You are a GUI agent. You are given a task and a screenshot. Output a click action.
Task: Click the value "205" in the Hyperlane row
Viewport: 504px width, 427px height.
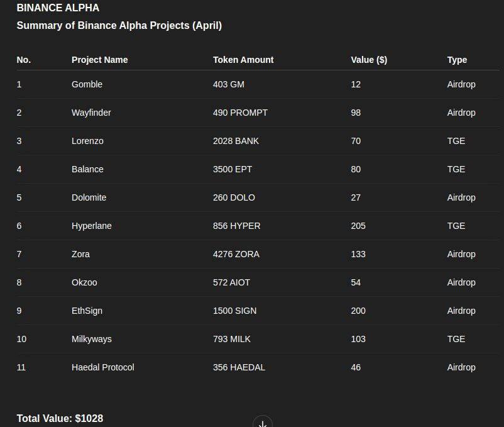pos(358,226)
